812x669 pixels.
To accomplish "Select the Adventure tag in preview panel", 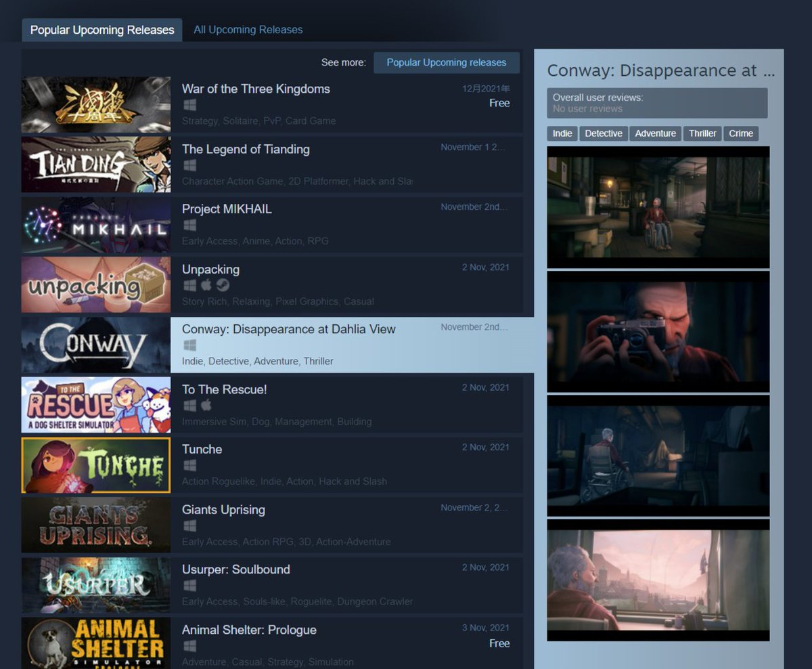I will [655, 133].
